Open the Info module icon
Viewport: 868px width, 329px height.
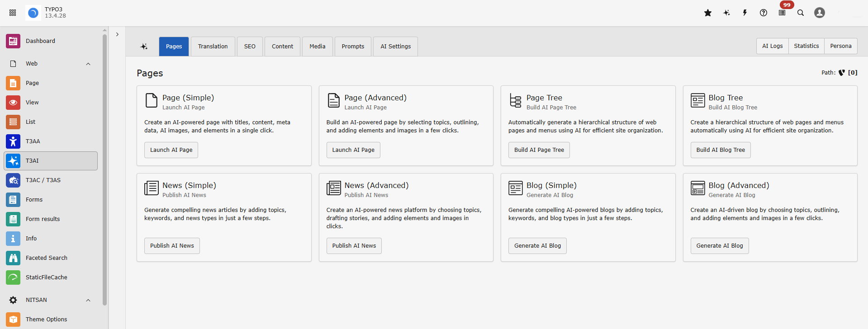(x=13, y=239)
